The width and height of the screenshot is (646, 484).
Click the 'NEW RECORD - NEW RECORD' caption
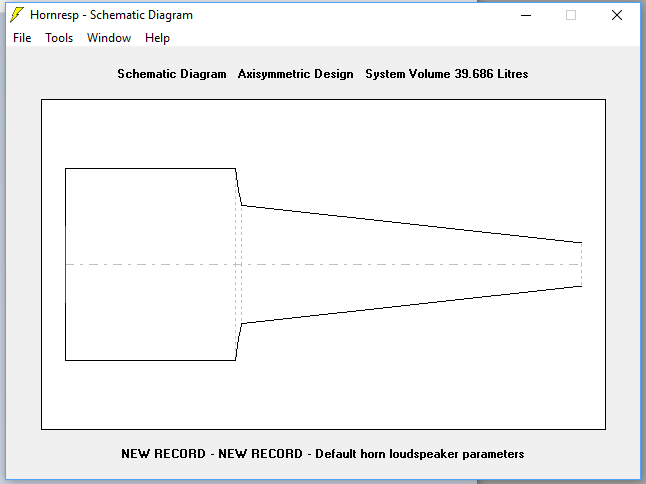click(x=212, y=454)
